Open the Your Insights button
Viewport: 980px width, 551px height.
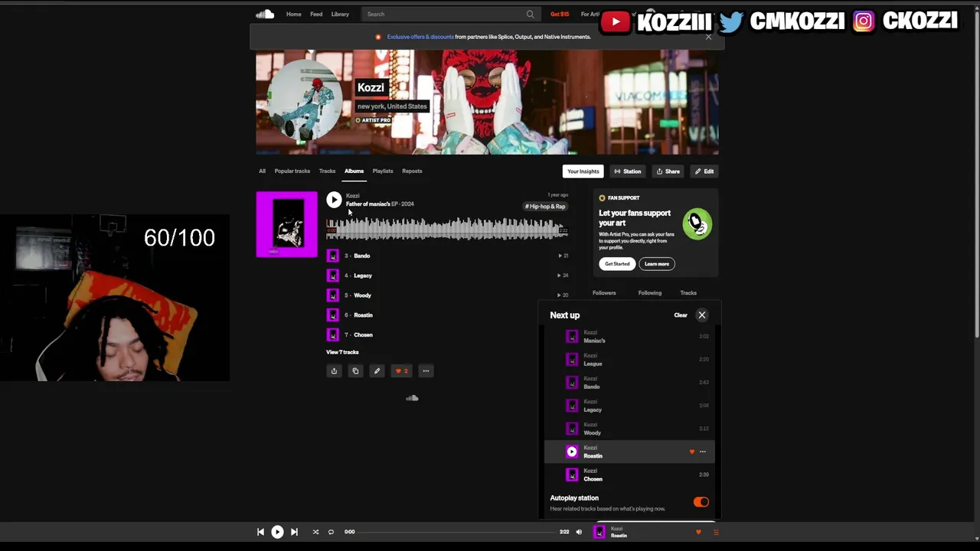[583, 171]
